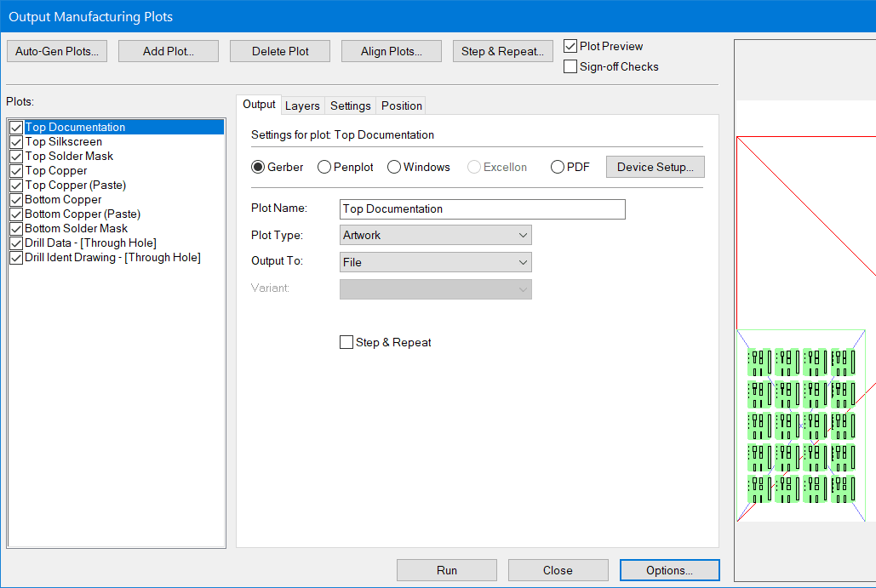Uncheck the Bottom Copper plot checkbox
Image resolution: width=876 pixels, height=588 pixels.
16,200
